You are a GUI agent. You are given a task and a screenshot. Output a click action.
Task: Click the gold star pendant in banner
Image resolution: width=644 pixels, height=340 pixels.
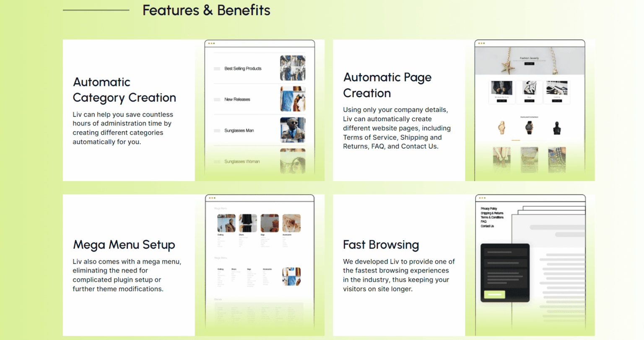[x=508, y=66]
